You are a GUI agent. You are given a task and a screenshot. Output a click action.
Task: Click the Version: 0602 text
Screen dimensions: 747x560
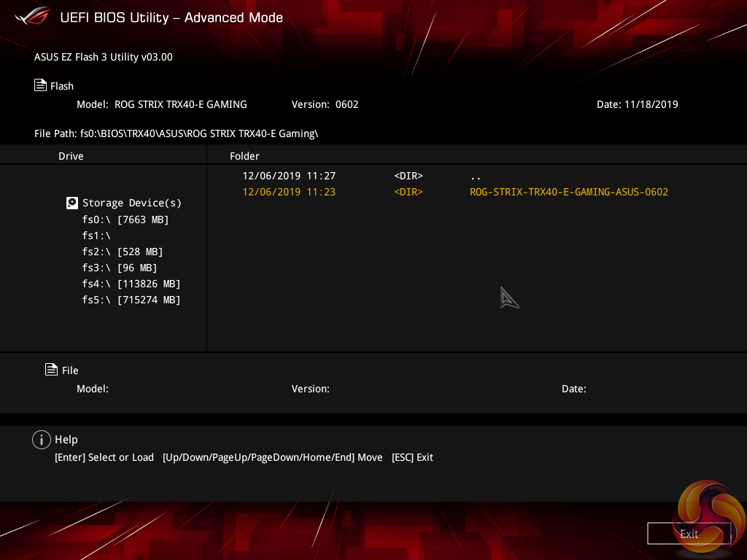325,104
